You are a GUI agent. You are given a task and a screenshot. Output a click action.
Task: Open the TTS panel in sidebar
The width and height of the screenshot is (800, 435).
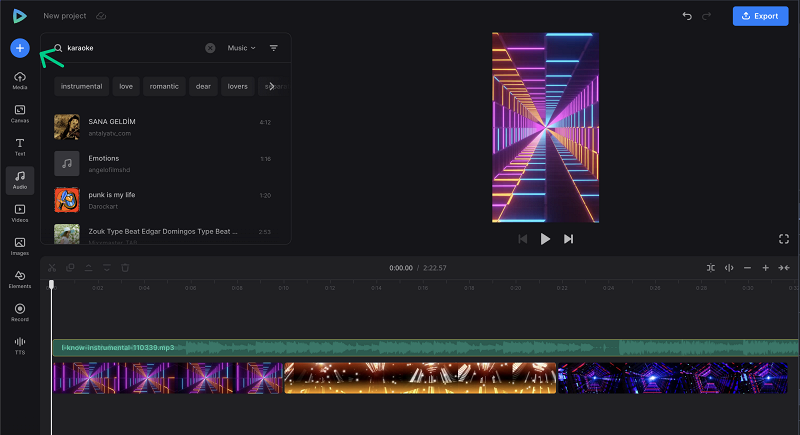pos(20,346)
